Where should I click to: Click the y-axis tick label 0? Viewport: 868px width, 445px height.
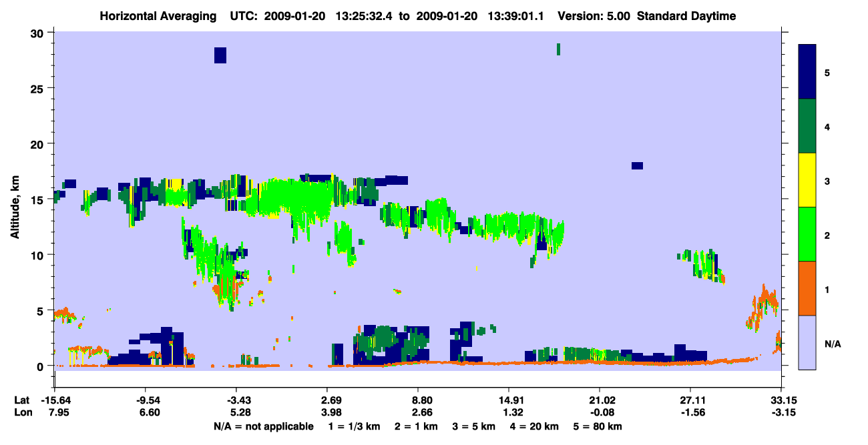pos(41,366)
